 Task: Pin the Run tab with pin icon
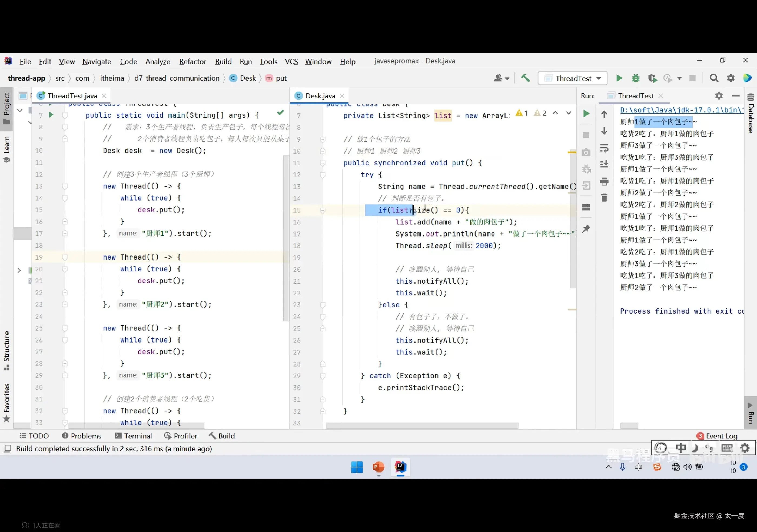(586, 229)
